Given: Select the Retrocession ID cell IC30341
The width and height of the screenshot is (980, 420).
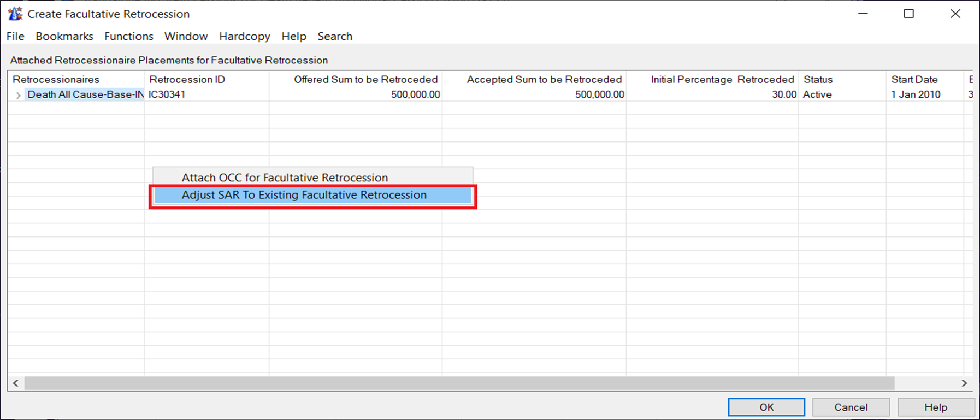Looking at the screenshot, I should 167,94.
